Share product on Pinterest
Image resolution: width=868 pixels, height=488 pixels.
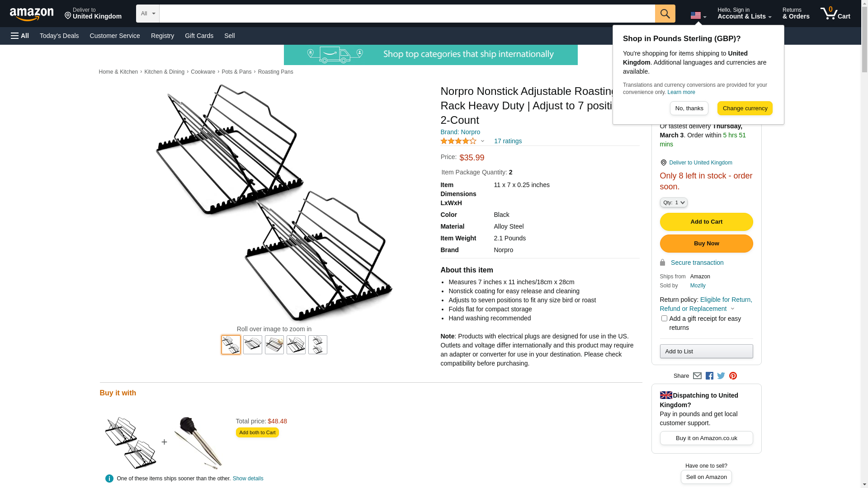coord(733,376)
